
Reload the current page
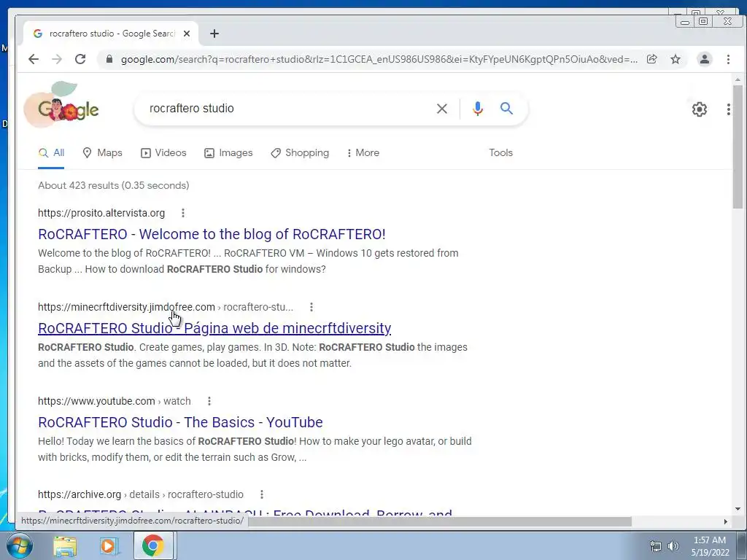pos(80,59)
